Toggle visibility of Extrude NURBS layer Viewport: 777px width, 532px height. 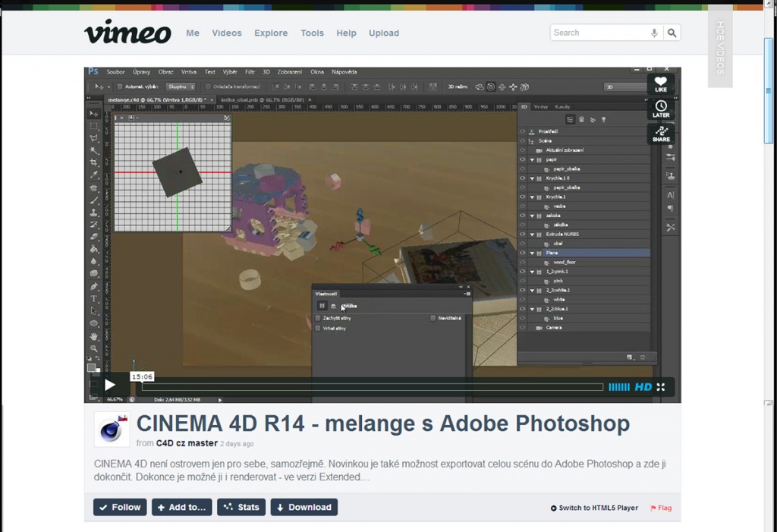[522, 234]
